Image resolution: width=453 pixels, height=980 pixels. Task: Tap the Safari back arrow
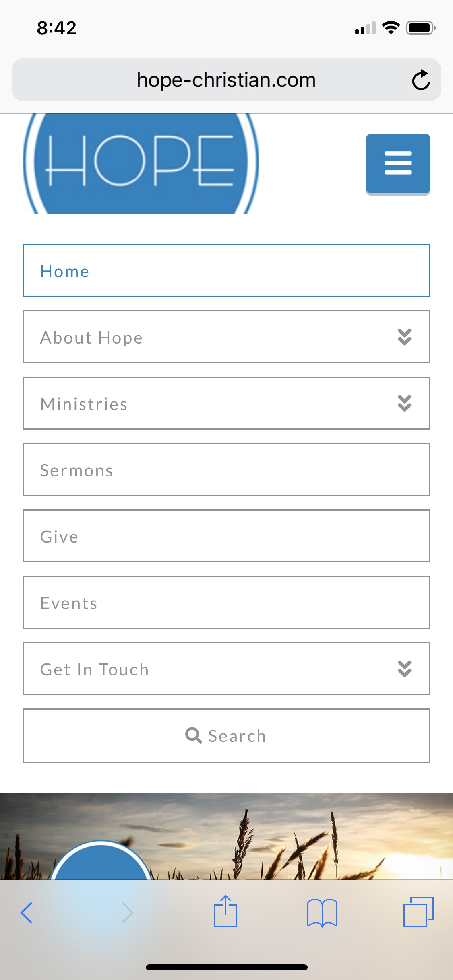(27, 912)
